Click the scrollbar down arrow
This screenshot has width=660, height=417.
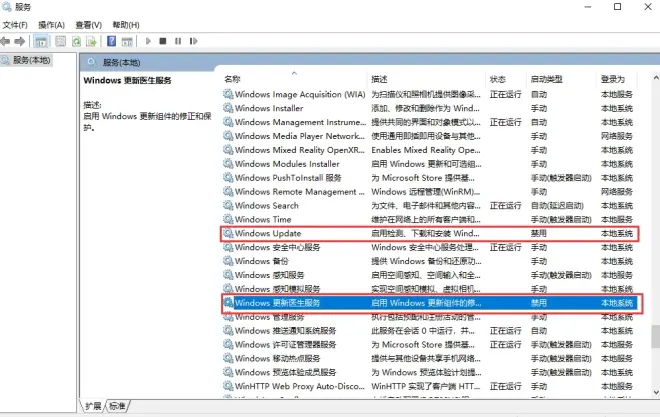click(x=655, y=392)
